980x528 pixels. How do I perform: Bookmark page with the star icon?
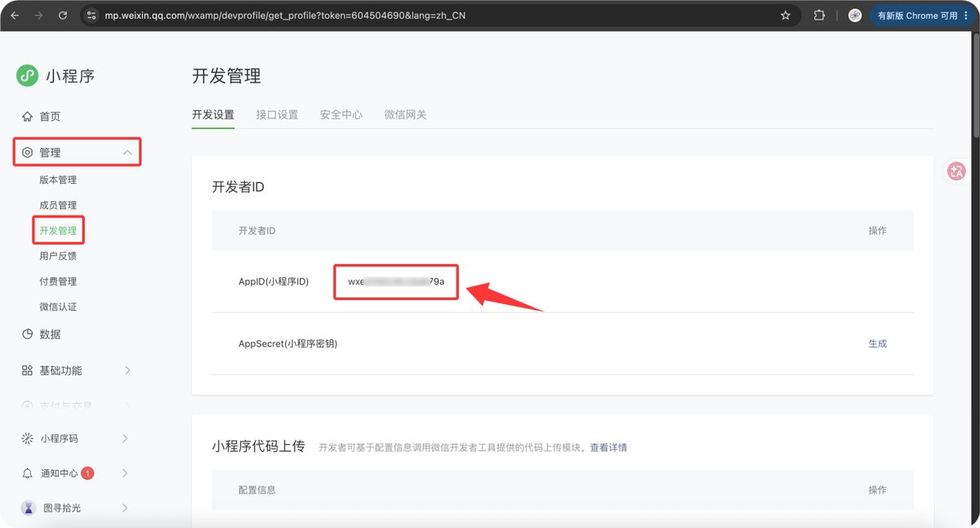(x=786, y=16)
